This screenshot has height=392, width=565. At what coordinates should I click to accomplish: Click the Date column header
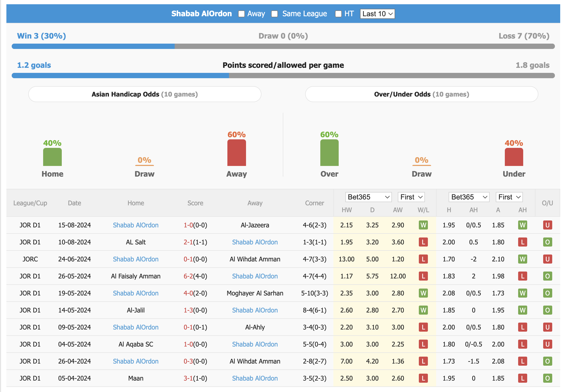click(75, 203)
